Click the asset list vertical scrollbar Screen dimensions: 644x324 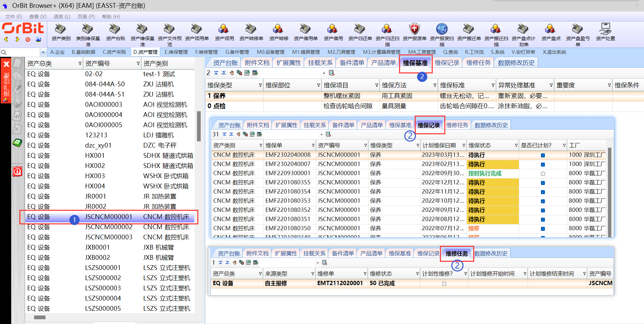click(199, 126)
